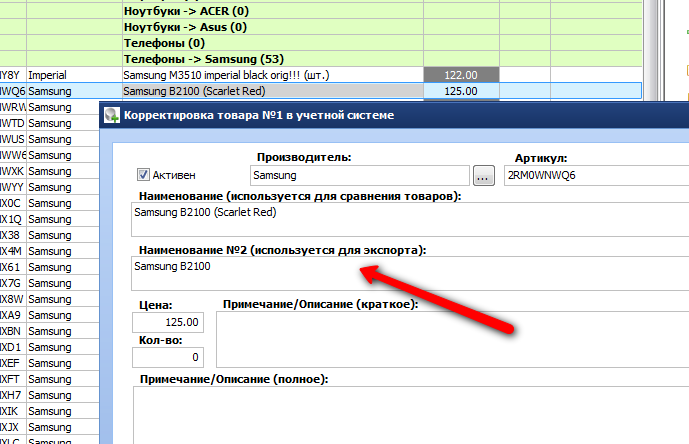This screenshot has height=444, width=689.
Task: Click manufacturer cell Imperial
Action: point(74,75)
